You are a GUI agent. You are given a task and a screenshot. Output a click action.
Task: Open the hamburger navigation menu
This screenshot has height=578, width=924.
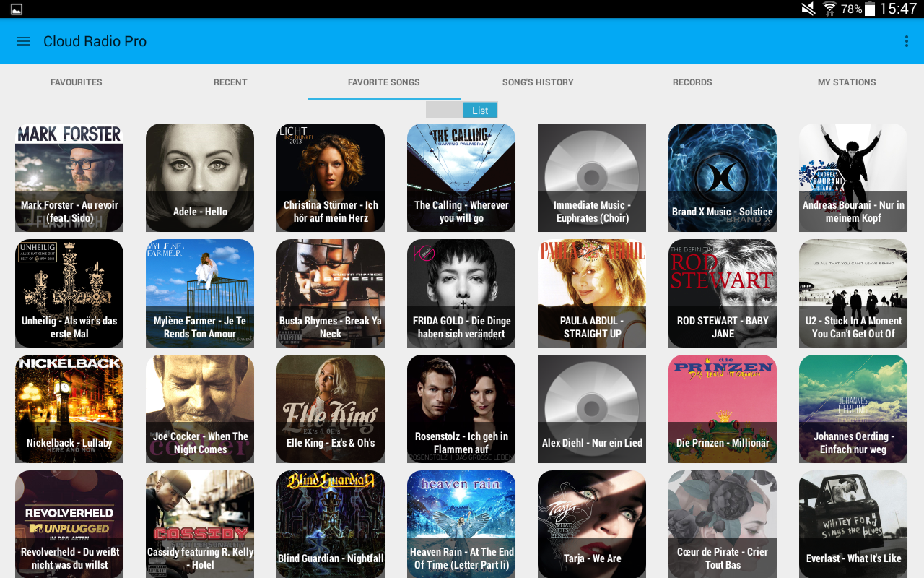click(23, 41)
